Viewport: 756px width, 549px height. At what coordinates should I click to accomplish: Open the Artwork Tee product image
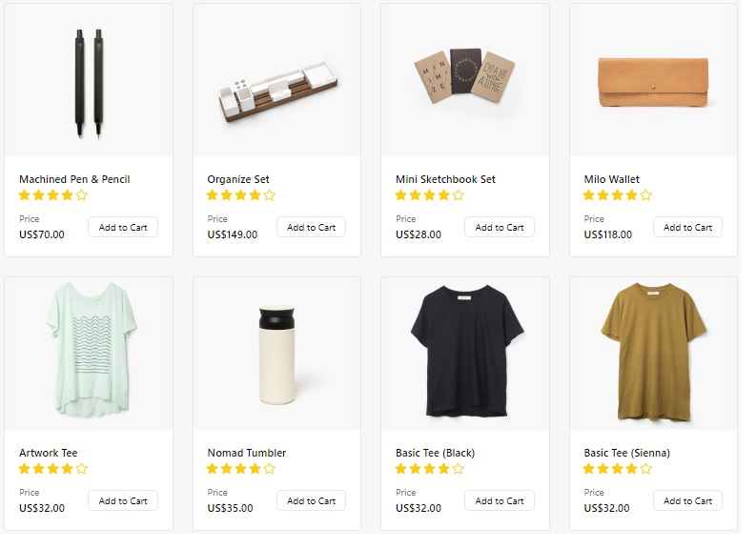click(89, 354)
